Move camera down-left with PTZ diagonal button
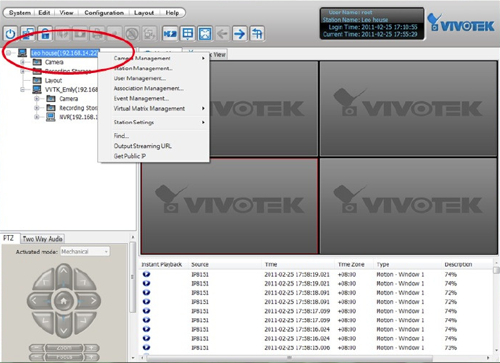Viewport: 500px width, 363px height. (x=44, y=322)
